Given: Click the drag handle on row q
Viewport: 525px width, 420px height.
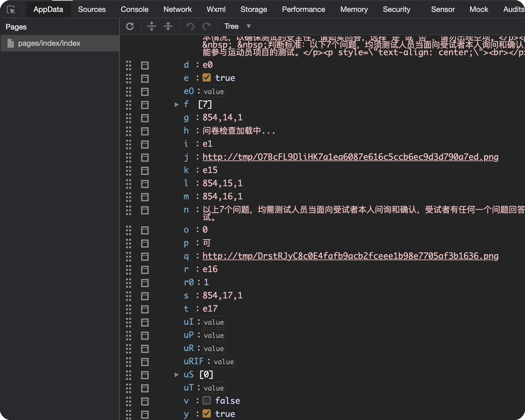Looking at the screenshot, I should [x=129, y=256].
